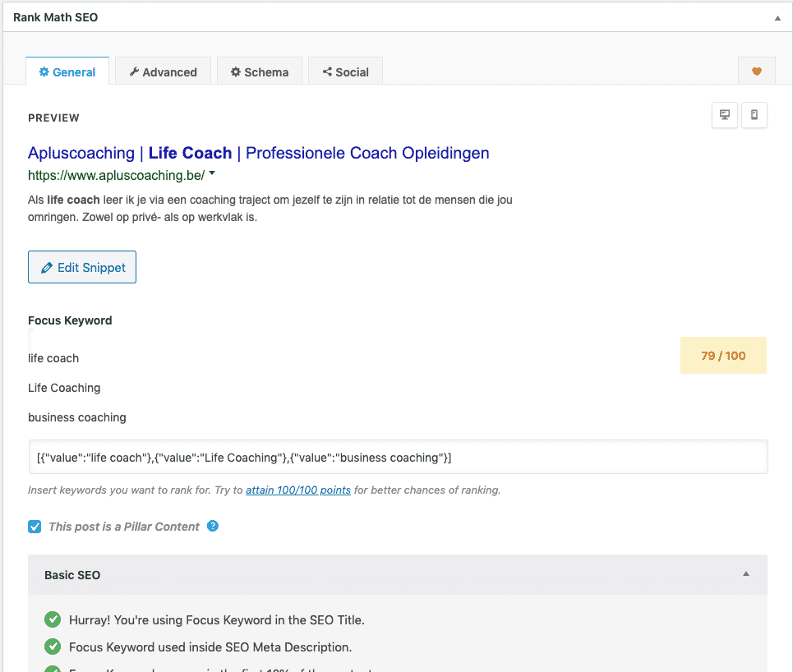793x672 pixels.
Task: Open the Social tab
Action: [x=345, y=71]
